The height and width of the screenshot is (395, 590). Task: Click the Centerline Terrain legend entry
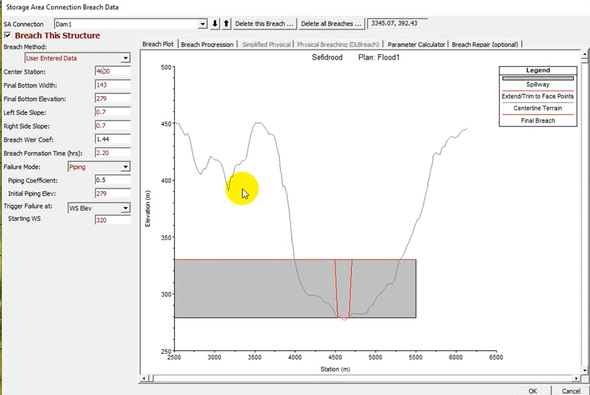pyautogui.click(x=538, y=108)
